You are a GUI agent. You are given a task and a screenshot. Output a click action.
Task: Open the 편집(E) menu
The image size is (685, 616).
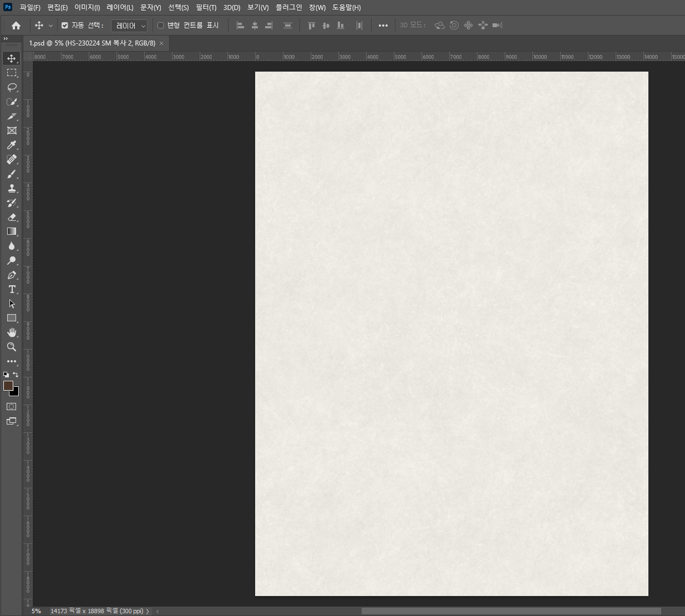coord(57,7)
